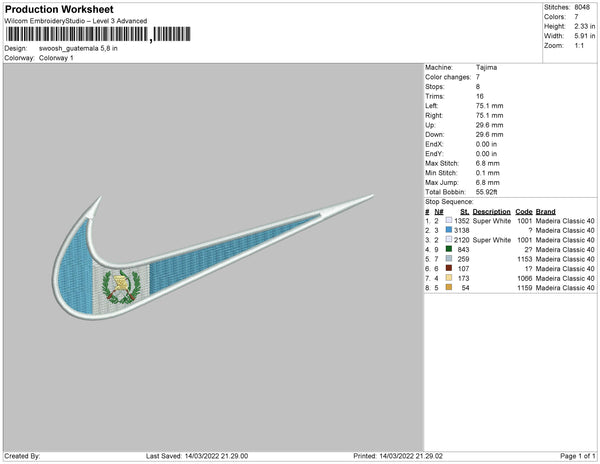The image size is (600, 464).
Task: Click the Machine value "Tajima"
Action: 486,67
